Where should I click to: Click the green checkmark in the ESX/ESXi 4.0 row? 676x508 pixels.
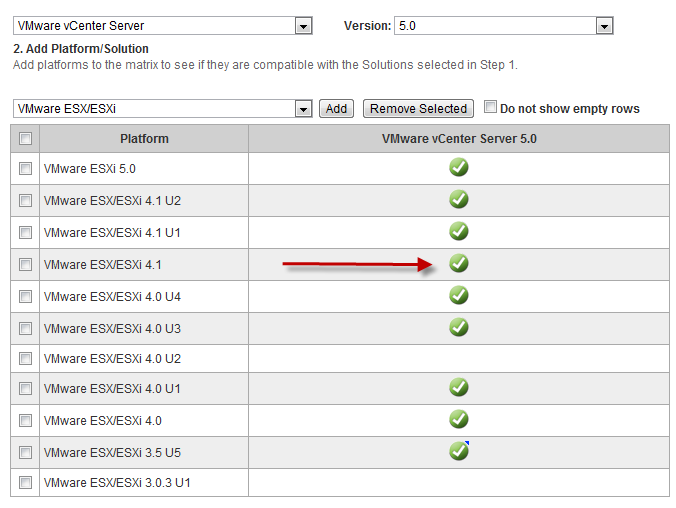pyautogui.click(x=459, y=419)
